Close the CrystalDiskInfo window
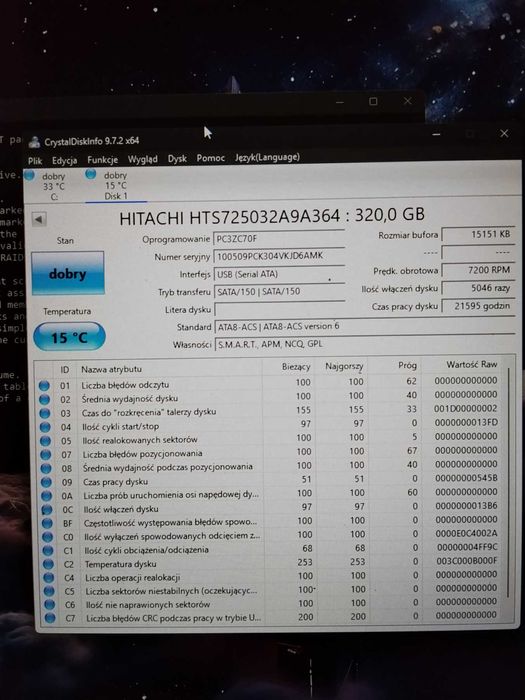 [504, 133]
